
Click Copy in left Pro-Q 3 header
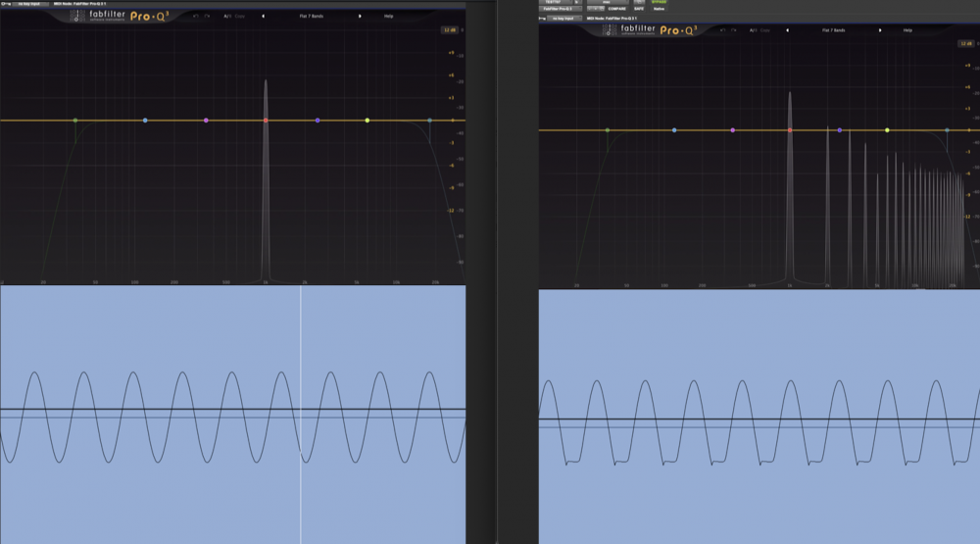click(x=240, y=16)
